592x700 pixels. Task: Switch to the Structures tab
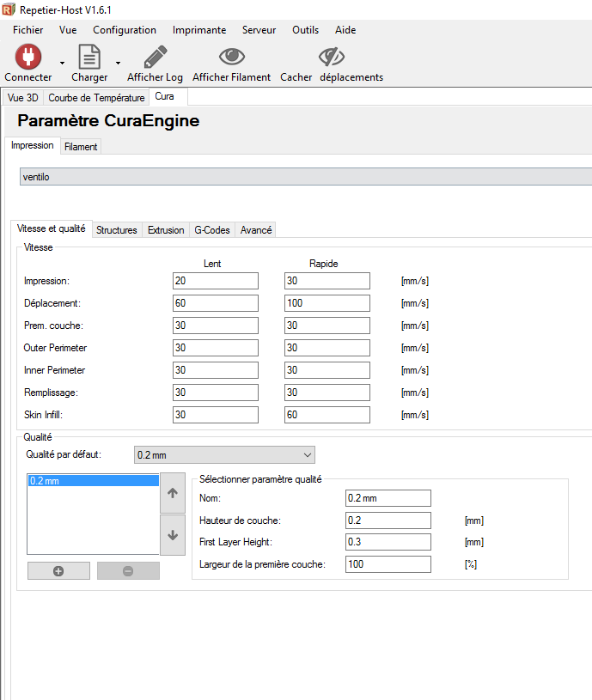(x=117, y=230)
